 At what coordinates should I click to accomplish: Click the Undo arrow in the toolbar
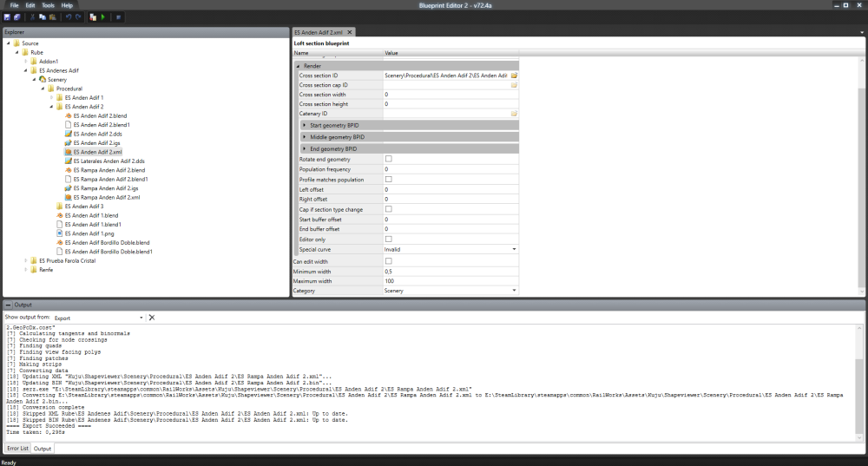[x=69, y=16]
